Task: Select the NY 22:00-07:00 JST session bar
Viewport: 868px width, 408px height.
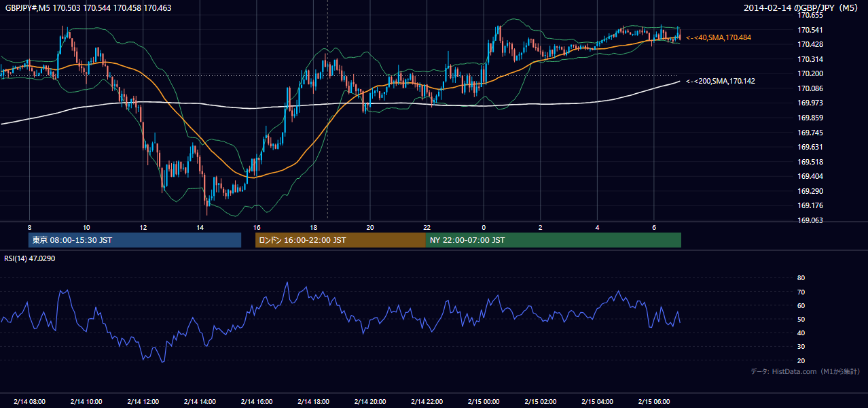Action: click(554, 240)
